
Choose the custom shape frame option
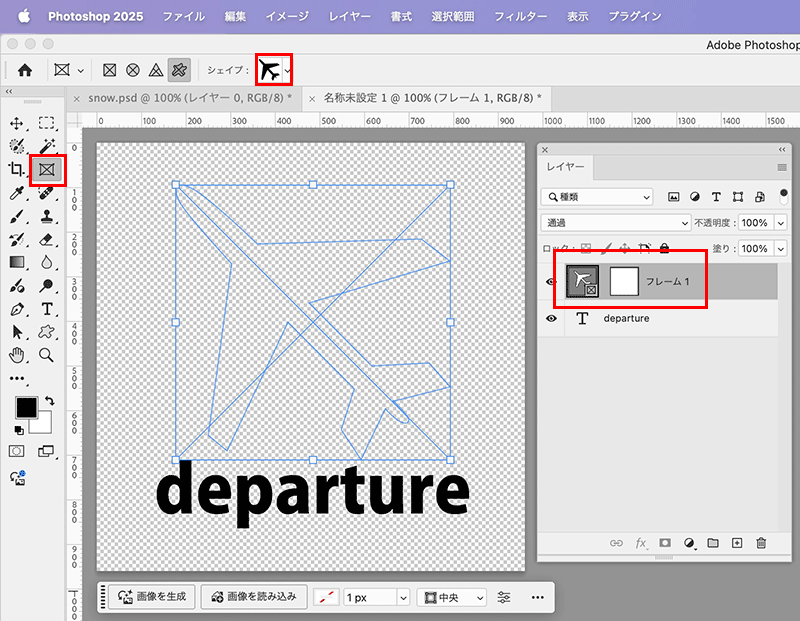coord(179,70)
